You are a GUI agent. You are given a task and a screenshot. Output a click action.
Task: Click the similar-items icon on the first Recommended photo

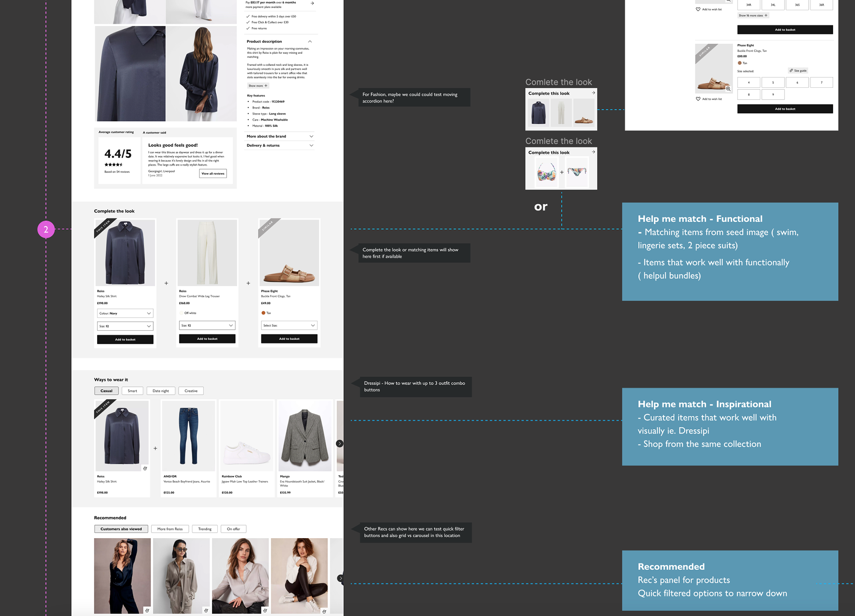point(147,610)
